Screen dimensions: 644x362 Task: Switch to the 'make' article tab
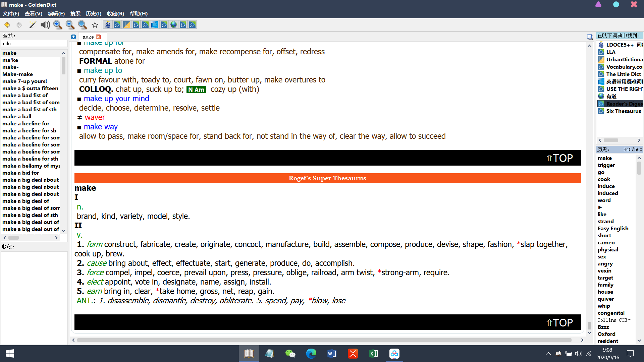pos(88,37)
